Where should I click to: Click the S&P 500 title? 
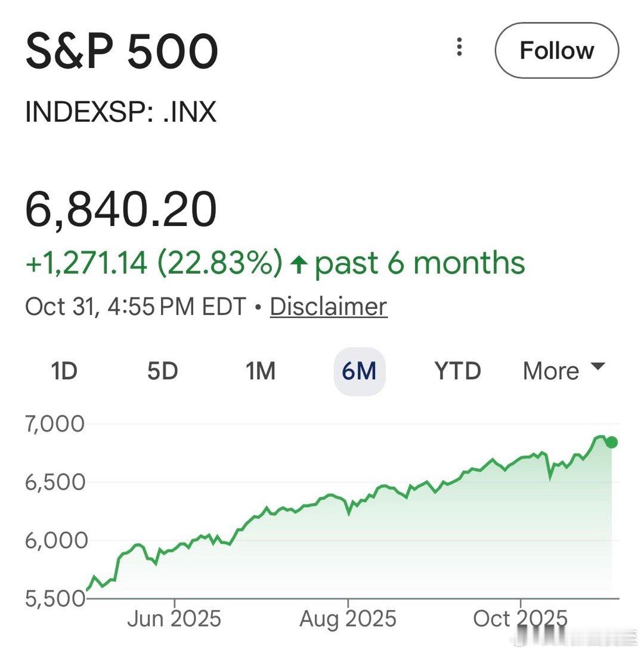click(122, 51)
